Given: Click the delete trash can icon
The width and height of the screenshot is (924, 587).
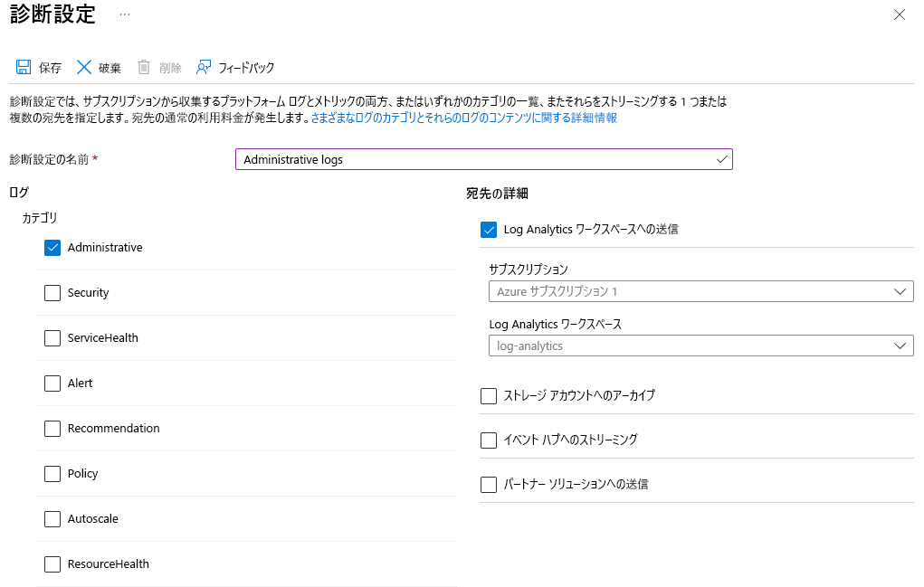Looking at the screenshot, I should 144,67.
